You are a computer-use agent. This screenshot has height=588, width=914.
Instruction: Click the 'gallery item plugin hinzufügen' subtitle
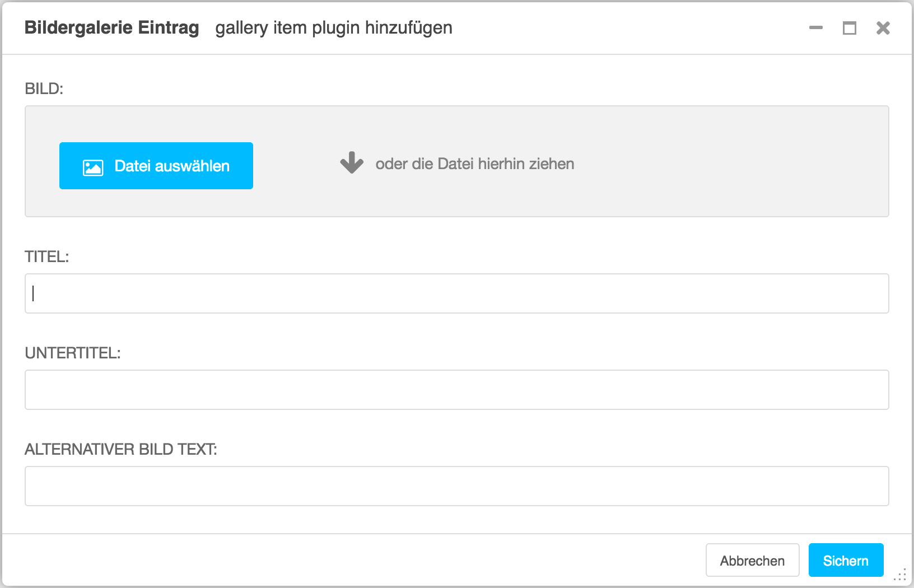[334, 27]
